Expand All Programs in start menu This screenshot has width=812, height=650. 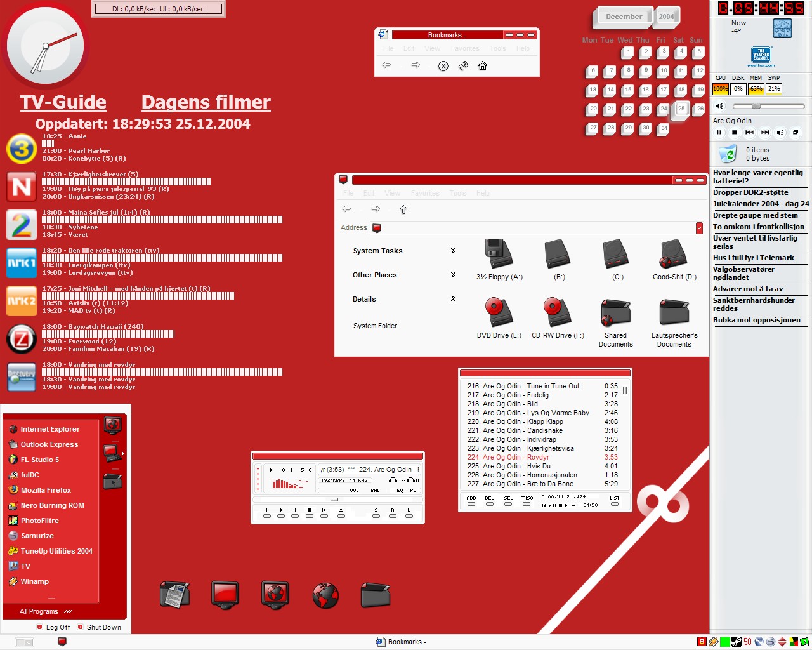(46, 611)
